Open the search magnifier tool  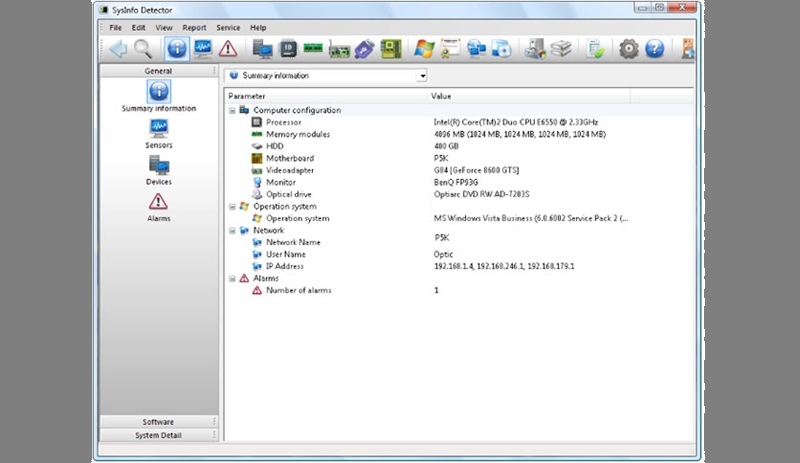click(x=143, y=49)
